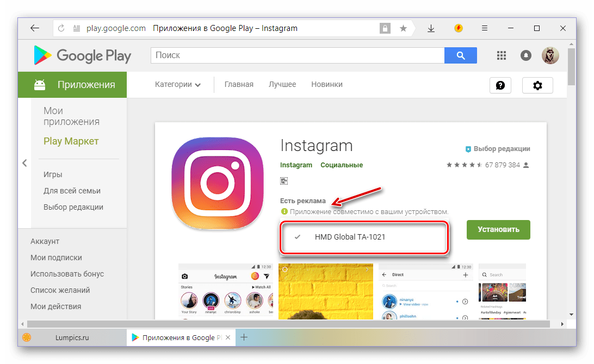Click the scroll-down arrow of vertical scrollbar
The width and height of the screenshot is (594, 364).
tap(571, 315)
